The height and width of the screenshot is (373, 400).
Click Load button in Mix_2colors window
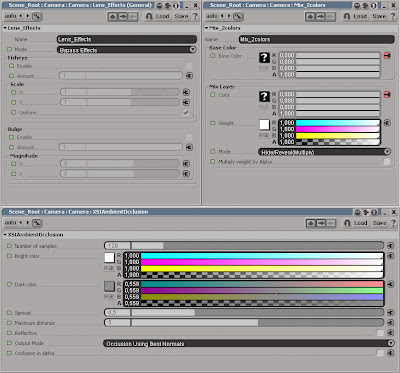click(360, 16)
